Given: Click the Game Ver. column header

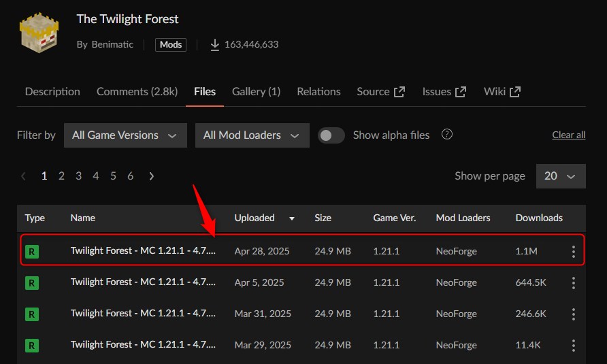Looking at the screenshot, I should (x=395, y=218).
